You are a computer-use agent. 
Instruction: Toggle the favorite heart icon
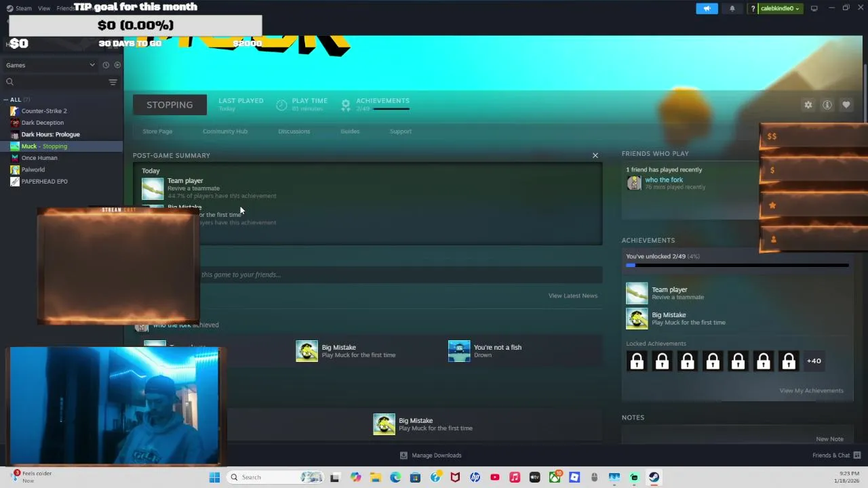846,105
